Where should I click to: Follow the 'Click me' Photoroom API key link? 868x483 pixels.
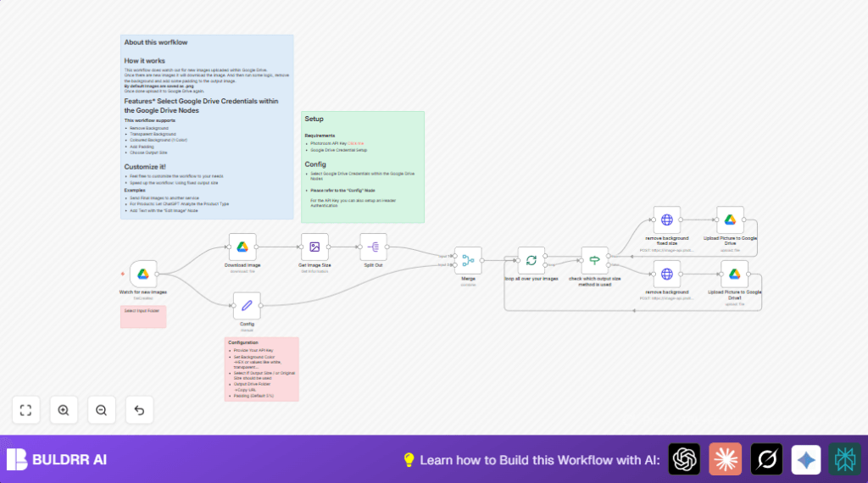coord(355,143)
